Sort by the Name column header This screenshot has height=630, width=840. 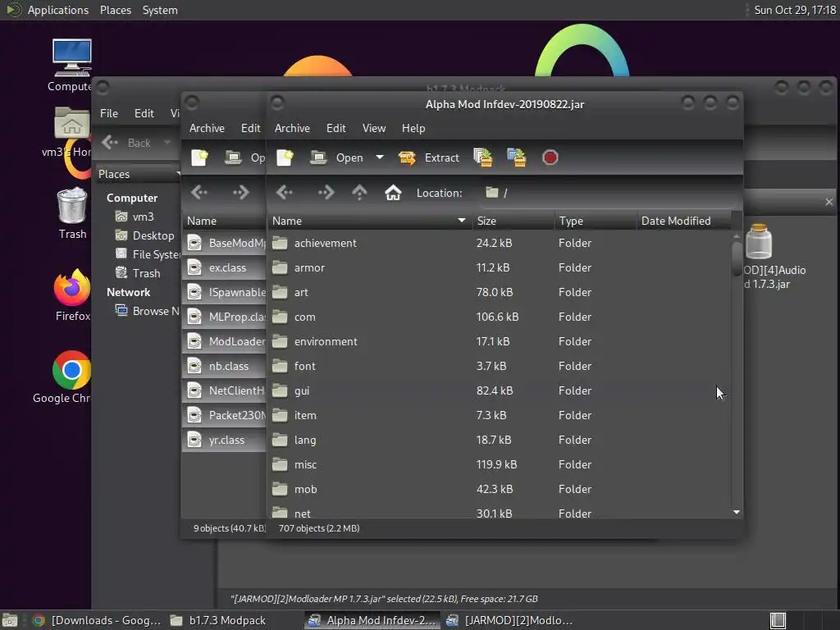tap(370, 221)
